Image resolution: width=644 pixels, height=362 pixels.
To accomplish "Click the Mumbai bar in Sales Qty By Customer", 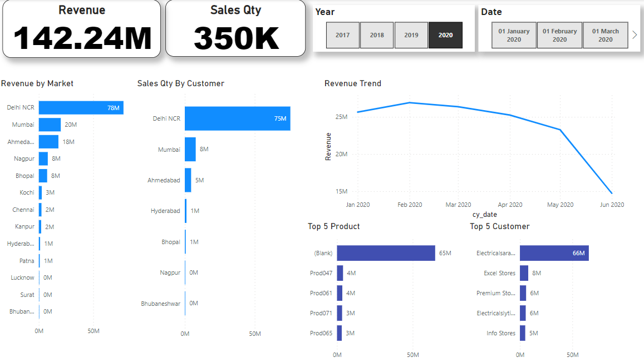I will click(x=190, y=149).
